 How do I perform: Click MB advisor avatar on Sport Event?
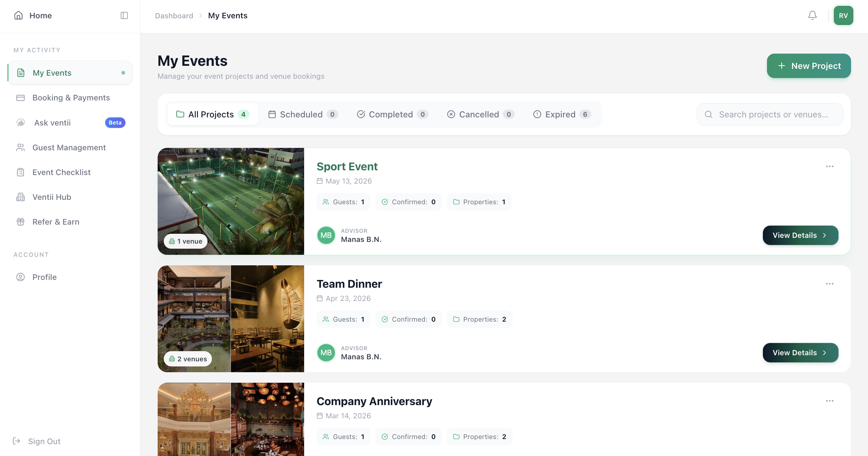click(x=326, y=235)
